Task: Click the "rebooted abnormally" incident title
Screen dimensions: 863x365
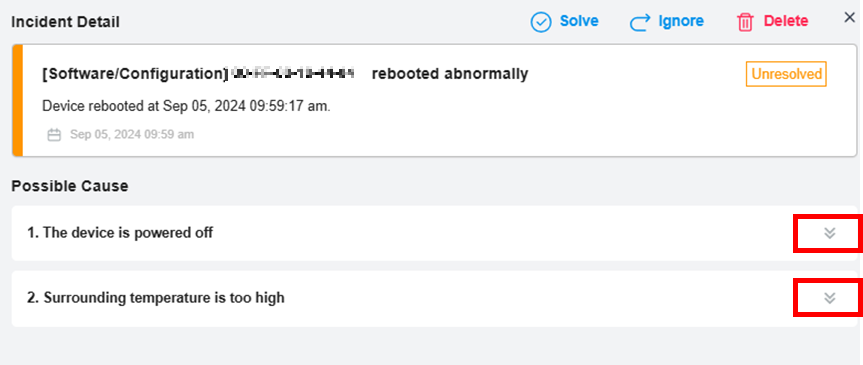Action: pyautogui.click(x=450, y=74)
